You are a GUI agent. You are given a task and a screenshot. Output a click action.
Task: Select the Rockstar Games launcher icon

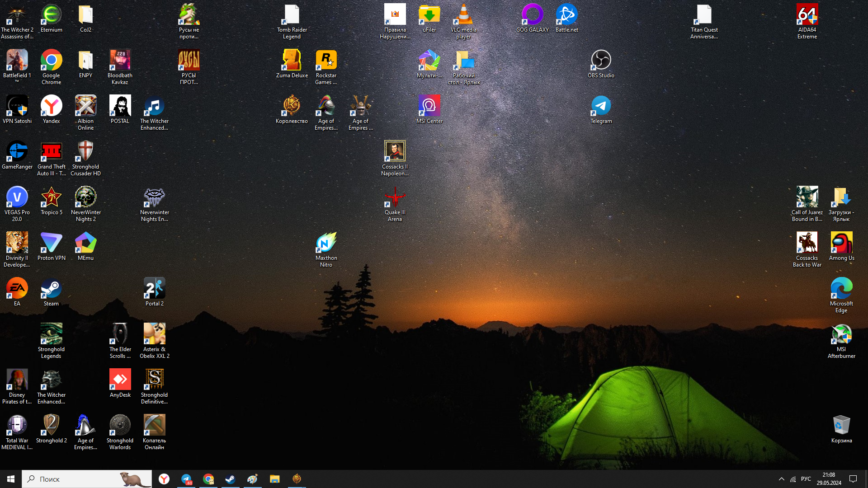point(326,60)
